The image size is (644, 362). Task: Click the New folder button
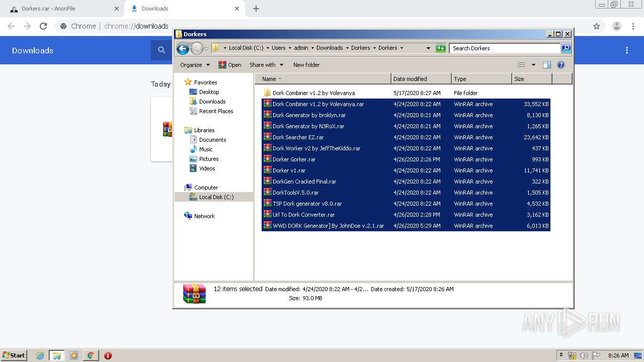coord(306,65)
